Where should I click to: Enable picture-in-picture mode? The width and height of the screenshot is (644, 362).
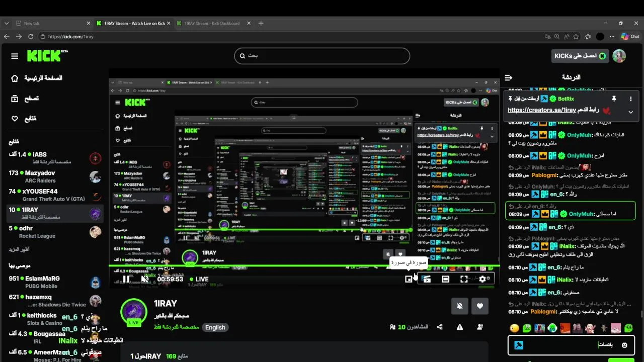[x=409, y=279]
